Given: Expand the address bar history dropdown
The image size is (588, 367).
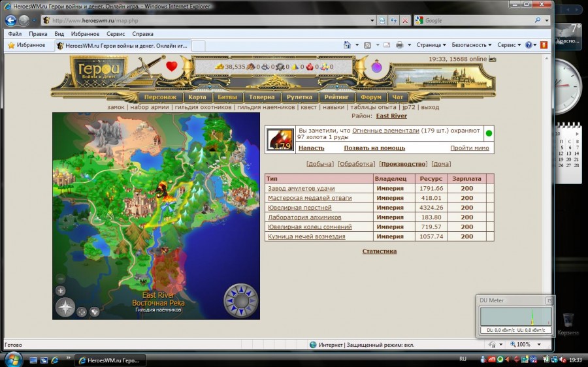Looking at the screenshot, I should point(372,21).
